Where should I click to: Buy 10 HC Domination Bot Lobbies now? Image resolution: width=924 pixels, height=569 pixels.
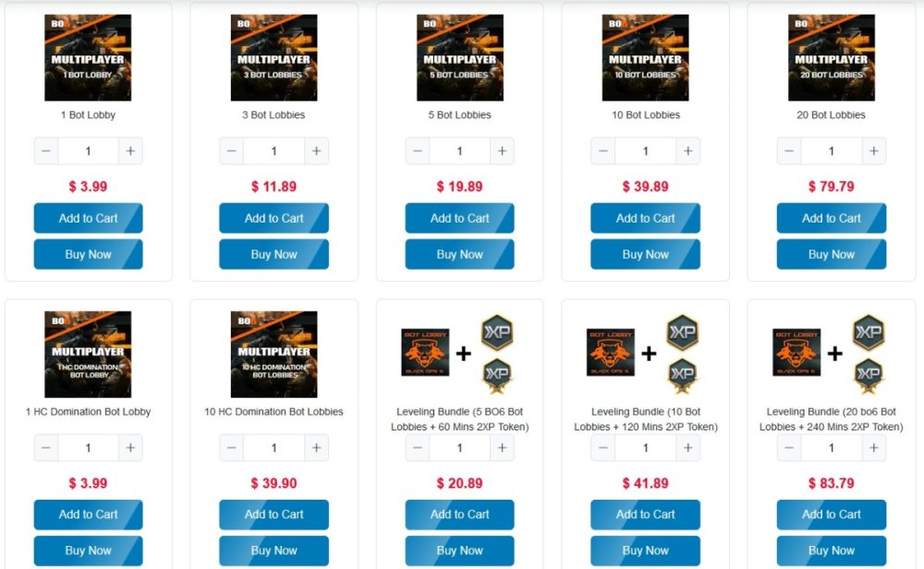point(274,551)
